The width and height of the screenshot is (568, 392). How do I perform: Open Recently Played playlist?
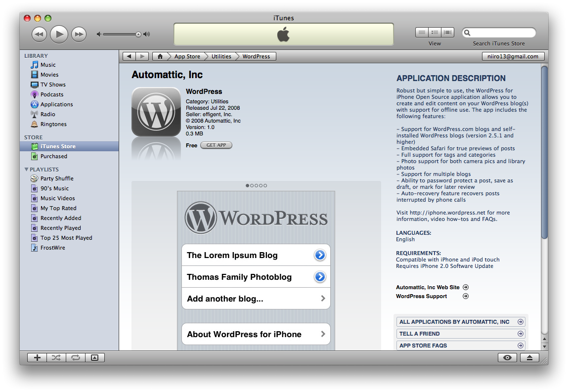pos(69,228)
